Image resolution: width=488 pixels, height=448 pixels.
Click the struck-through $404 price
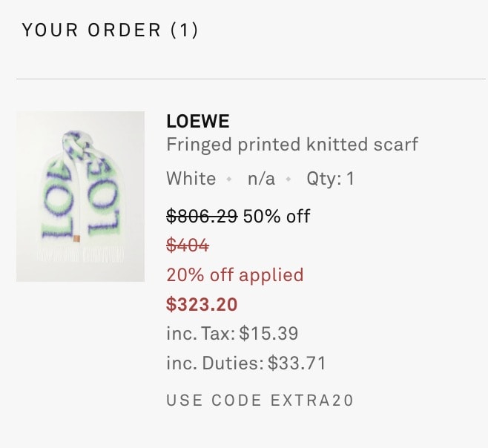(188, 245)
